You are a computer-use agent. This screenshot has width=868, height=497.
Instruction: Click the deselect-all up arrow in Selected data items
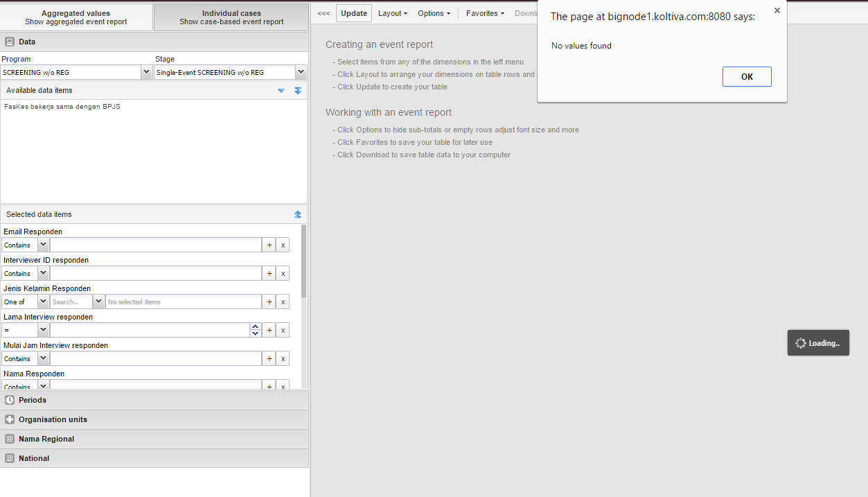pyautogui.click(x=298, y=214)
